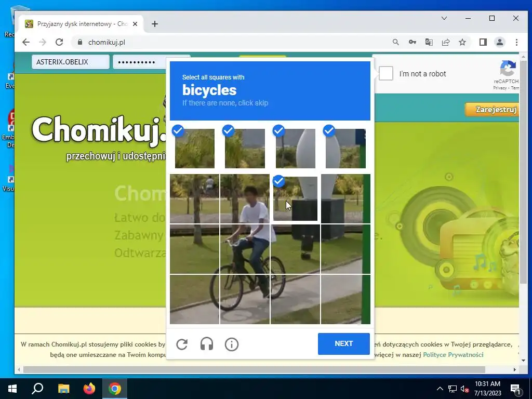Open a new tab with plus button
This screenshot has width=532, height=399.
(x=155, y=24)
